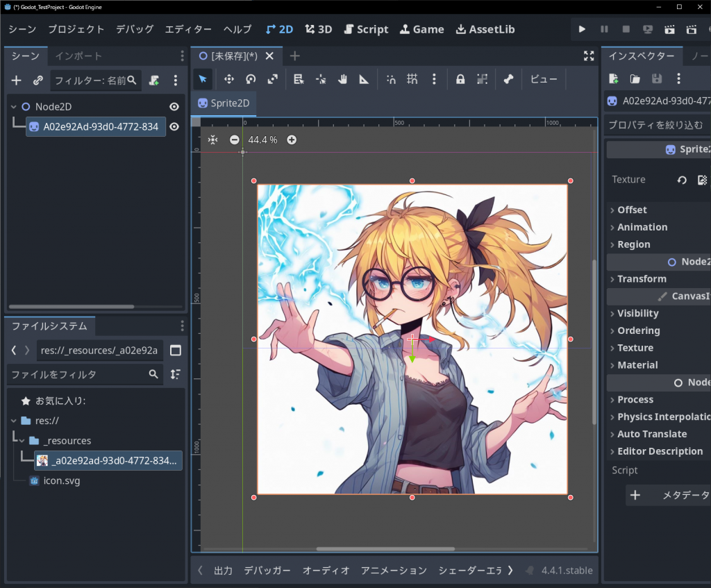Switch to the インポート tab
The image size is (711, 588).
(x=78, y=56)
